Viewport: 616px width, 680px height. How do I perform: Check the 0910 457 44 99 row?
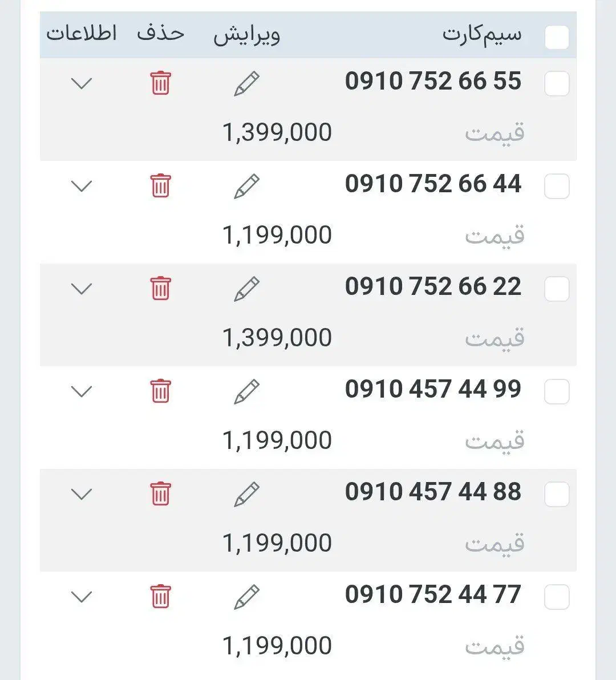coord(557,392)
